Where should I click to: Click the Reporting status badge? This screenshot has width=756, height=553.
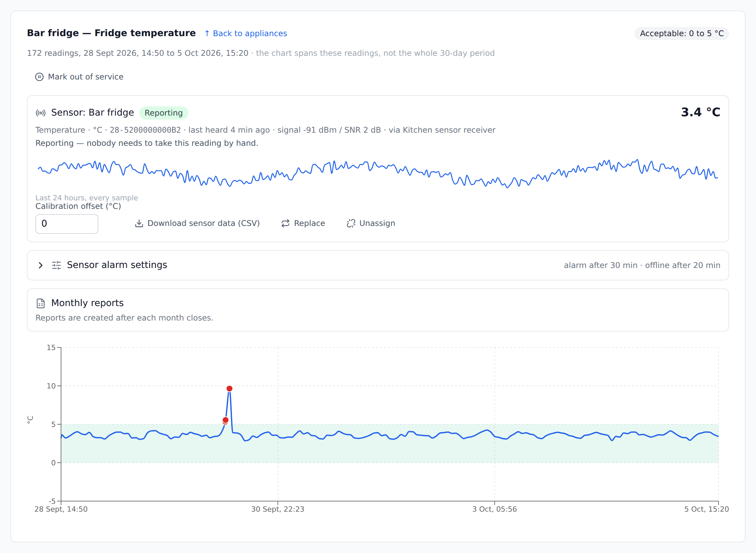[x=164, y=113]
